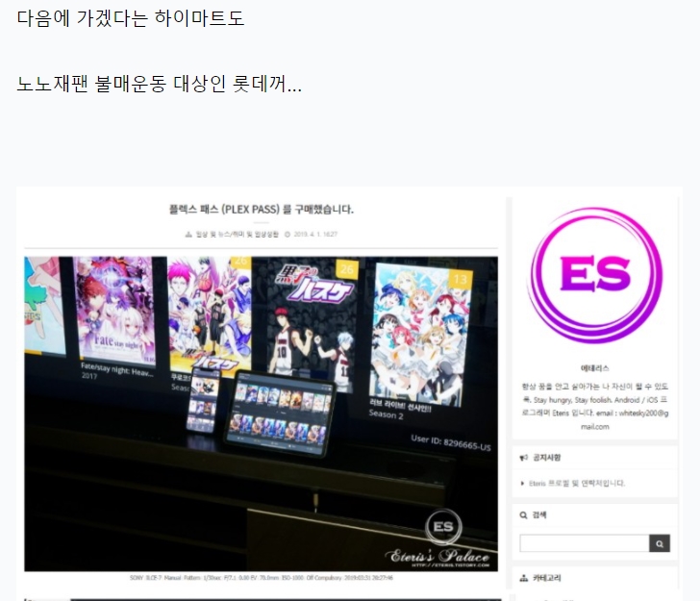Click the 공지사항 heading

[x=546, y=458]
